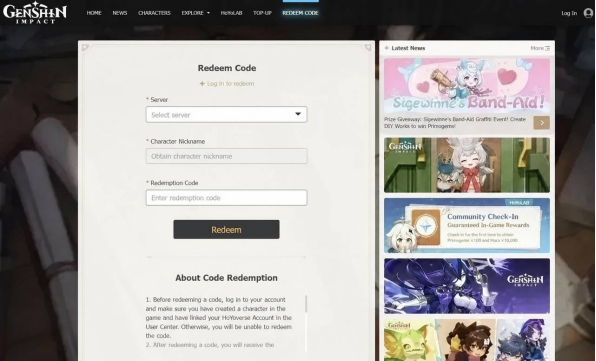
Task: Open the NEWS menu item
Action: click(120, 13)
